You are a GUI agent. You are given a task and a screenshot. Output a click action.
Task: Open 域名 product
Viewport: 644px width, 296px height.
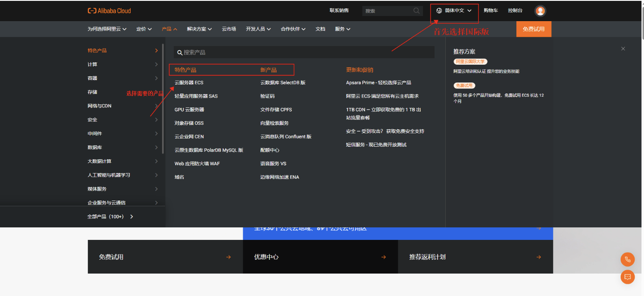click(x=179, y=177)
